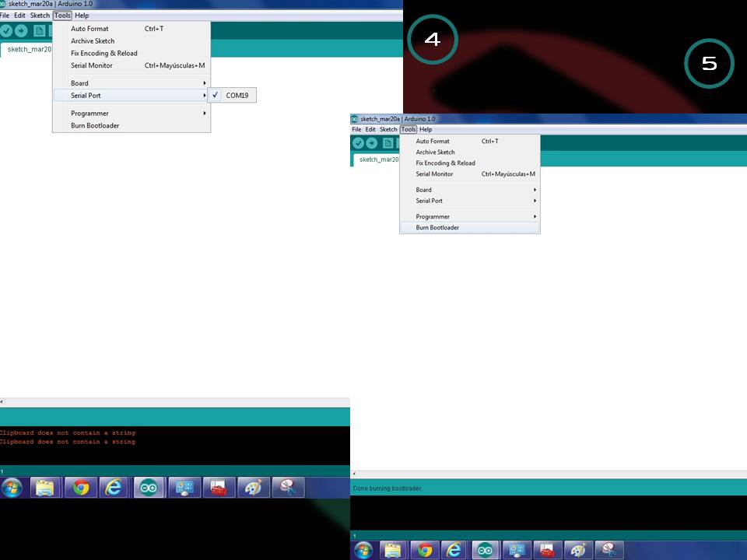
Task: Click Upload arrow icon in left Arduino window
Action: (21, 31)
